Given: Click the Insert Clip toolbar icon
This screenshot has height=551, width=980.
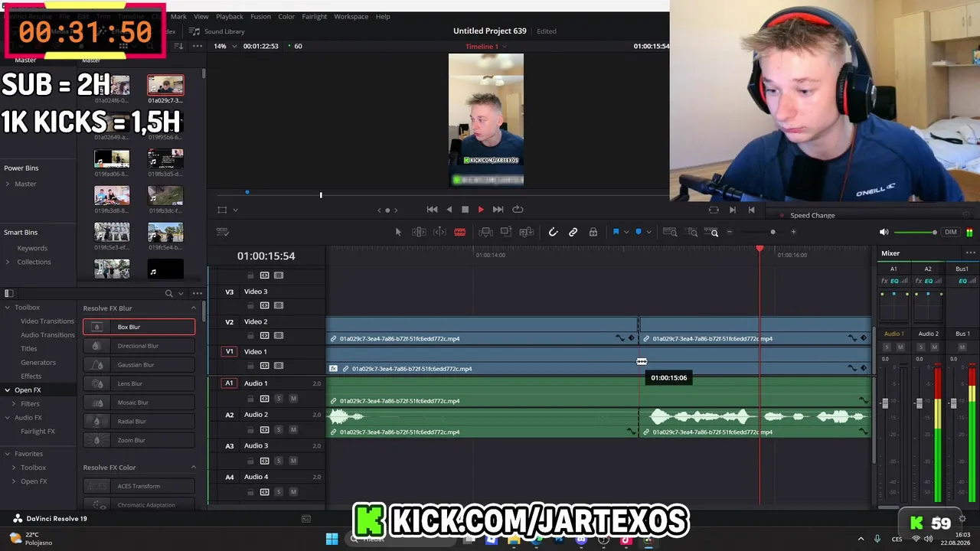Looking at the screenshot, I should pos(485,232).
